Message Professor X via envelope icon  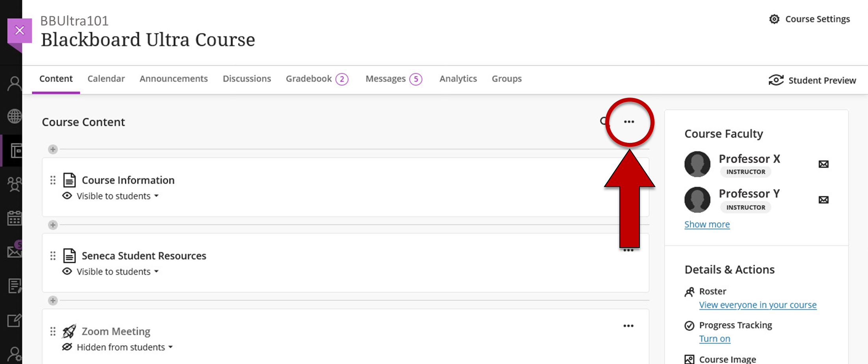(x=823, y=164)
